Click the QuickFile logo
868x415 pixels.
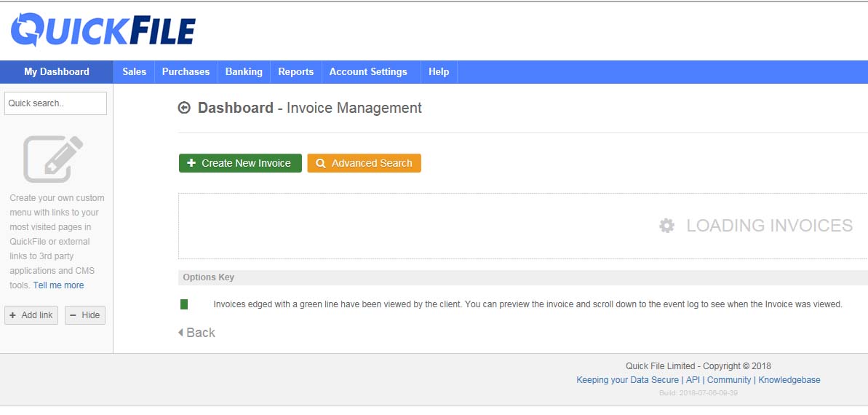point(103,29)
